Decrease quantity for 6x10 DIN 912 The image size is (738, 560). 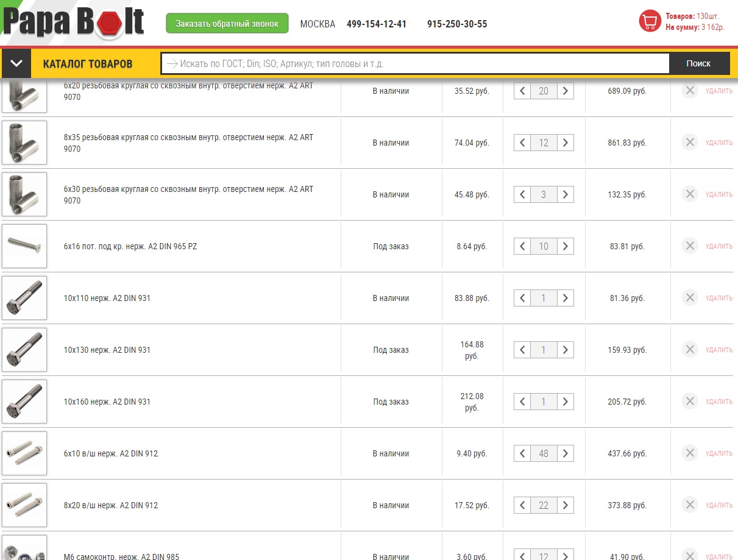point(522,454)
